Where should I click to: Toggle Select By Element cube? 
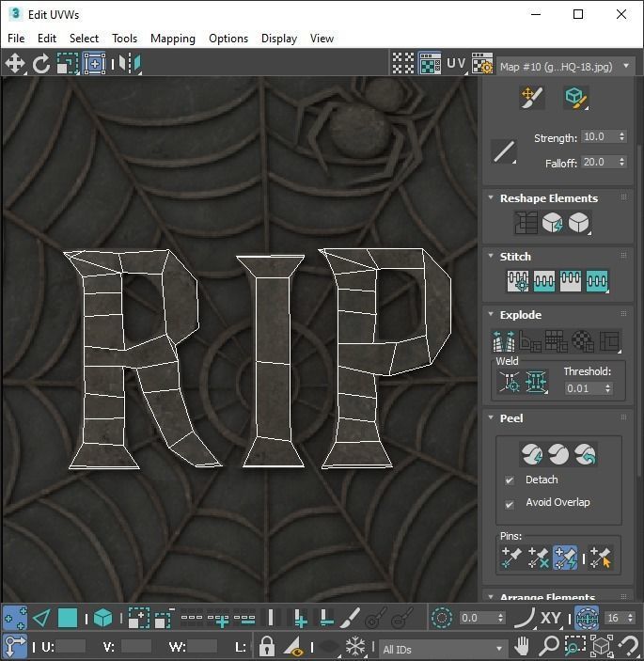(102, 619)
